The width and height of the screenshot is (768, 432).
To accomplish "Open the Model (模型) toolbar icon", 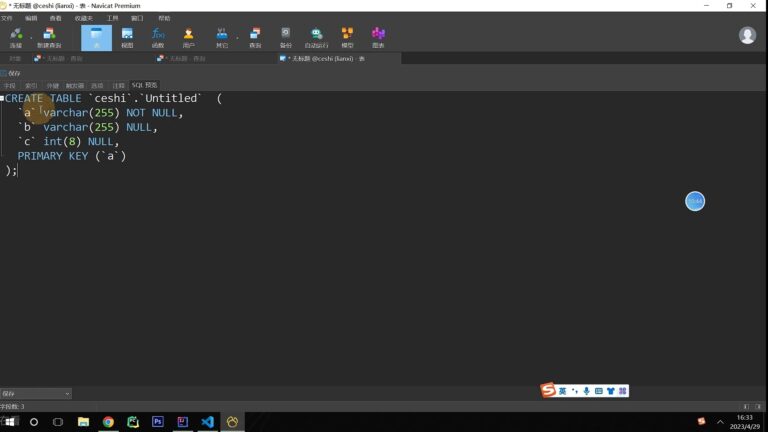I will tap(347, 38).
